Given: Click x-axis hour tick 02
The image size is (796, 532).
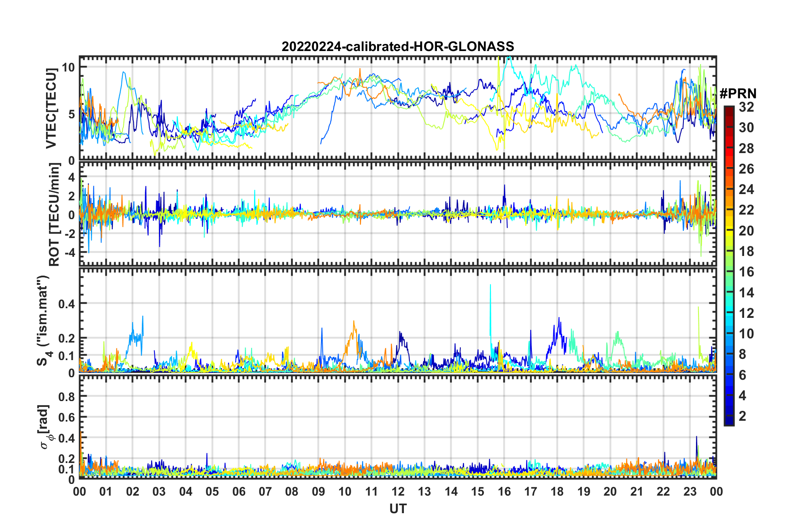Looking at the screenshot, I should [133, 491].
